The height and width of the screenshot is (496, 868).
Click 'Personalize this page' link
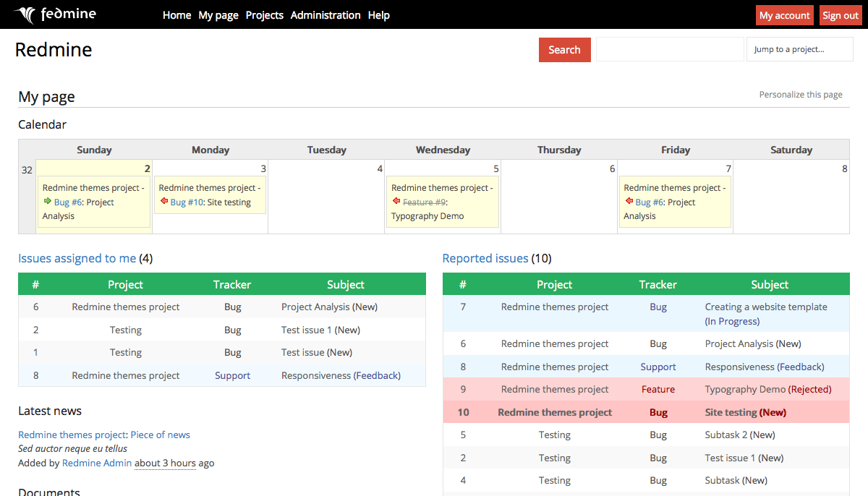(x=801, y=95)
